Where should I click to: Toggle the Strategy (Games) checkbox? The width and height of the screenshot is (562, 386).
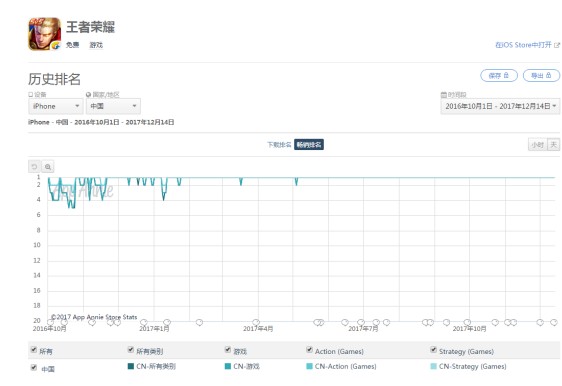[433, 350]
